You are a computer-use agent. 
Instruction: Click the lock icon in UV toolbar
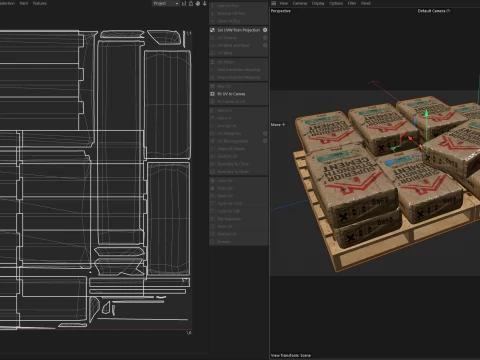coord(191,3)
